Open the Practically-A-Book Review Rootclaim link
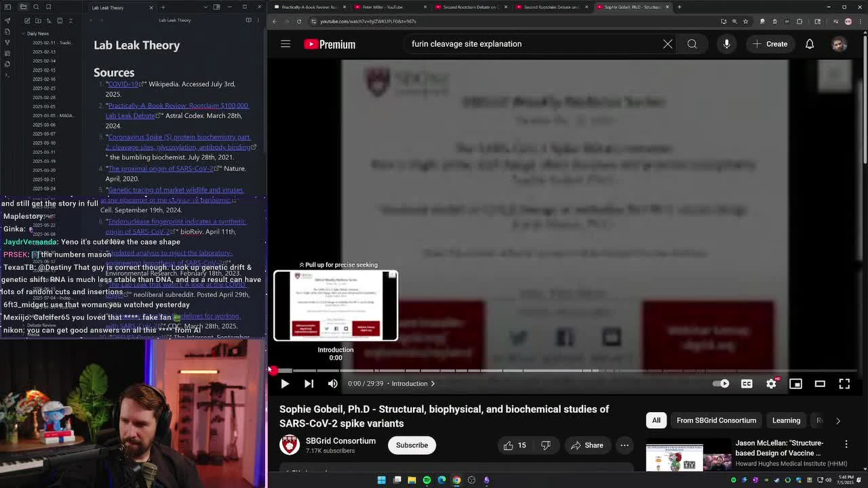 [x=177, y=110]
